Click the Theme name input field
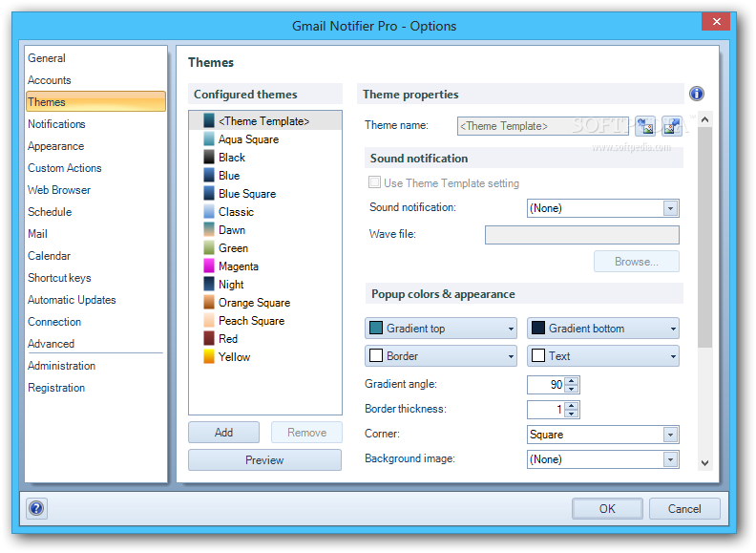This screenshot has width=756, height=553. pyautogui.click(x=543, y=126)
